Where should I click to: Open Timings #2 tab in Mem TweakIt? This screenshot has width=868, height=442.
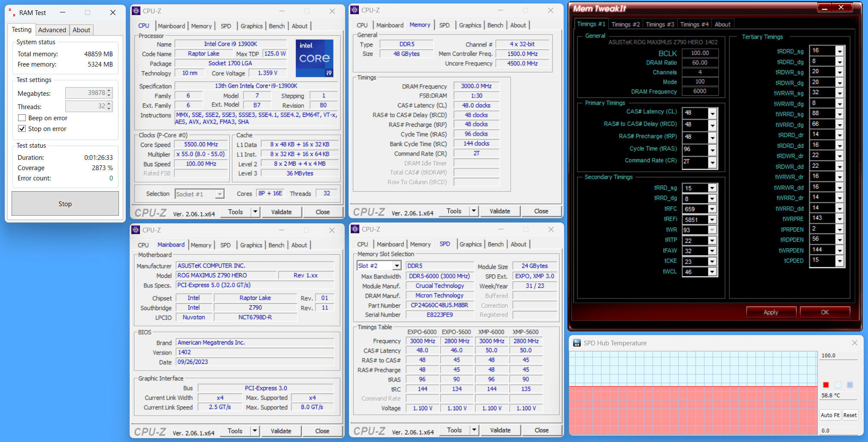click(x=625, y=24)
